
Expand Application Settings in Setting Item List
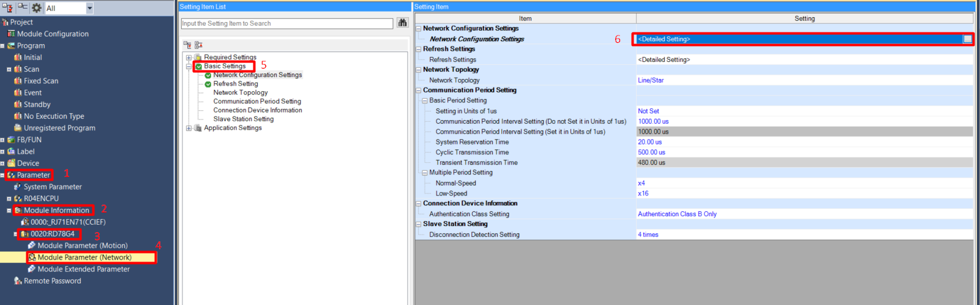pos(189,128)
